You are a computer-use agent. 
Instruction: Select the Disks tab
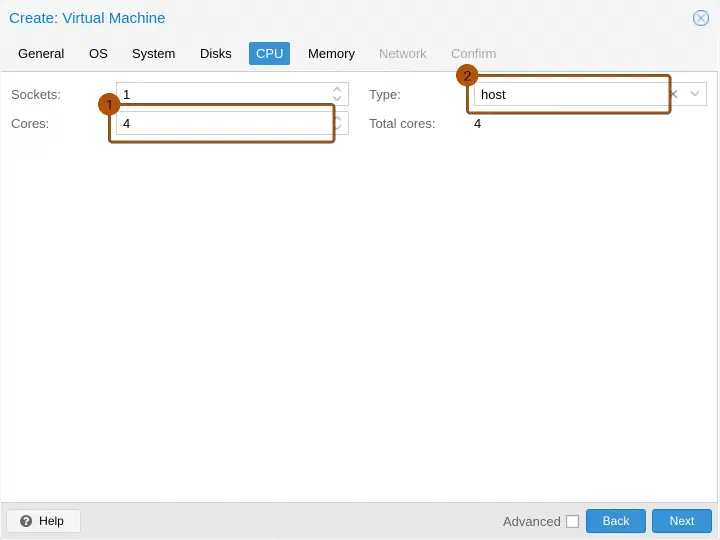[x=215, y=54]
